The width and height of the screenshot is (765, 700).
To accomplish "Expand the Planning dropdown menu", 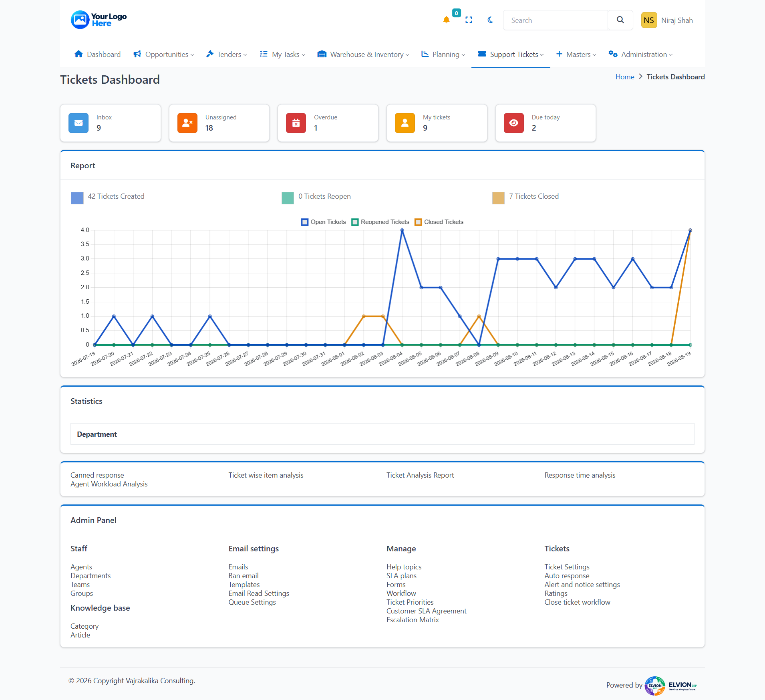I will [443, 54].
